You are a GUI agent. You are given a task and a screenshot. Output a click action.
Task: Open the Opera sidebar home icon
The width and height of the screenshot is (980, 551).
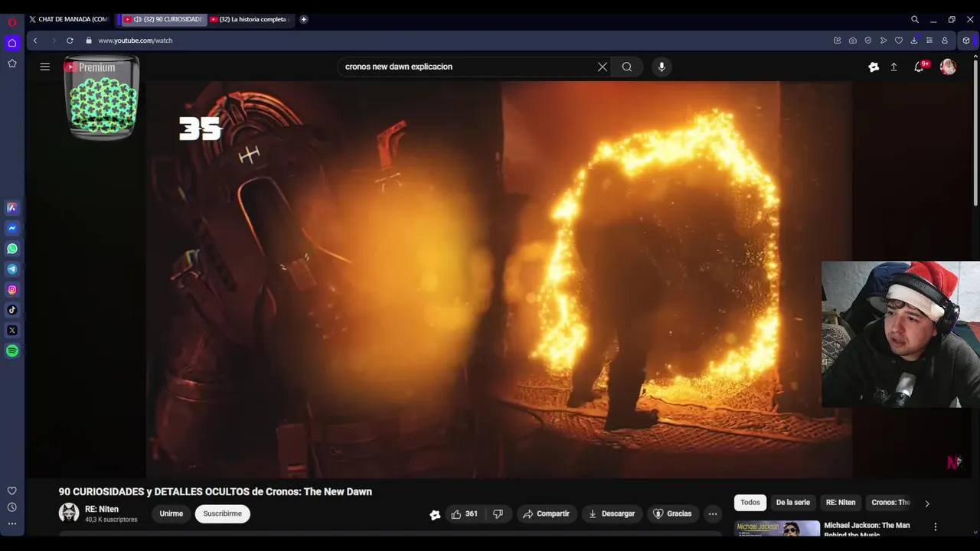point(12,43)
